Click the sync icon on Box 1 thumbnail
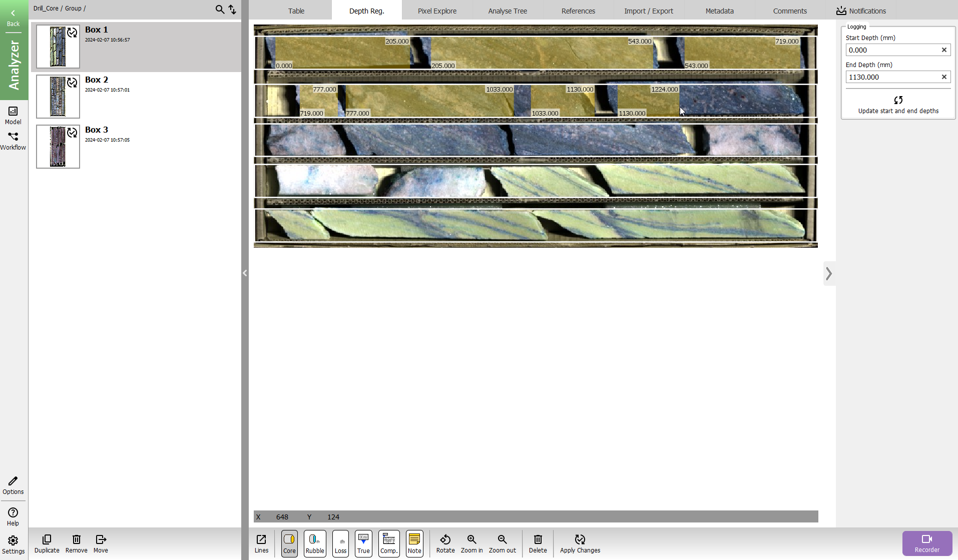Viewport: 958px width, 560px height. point(73,32)
